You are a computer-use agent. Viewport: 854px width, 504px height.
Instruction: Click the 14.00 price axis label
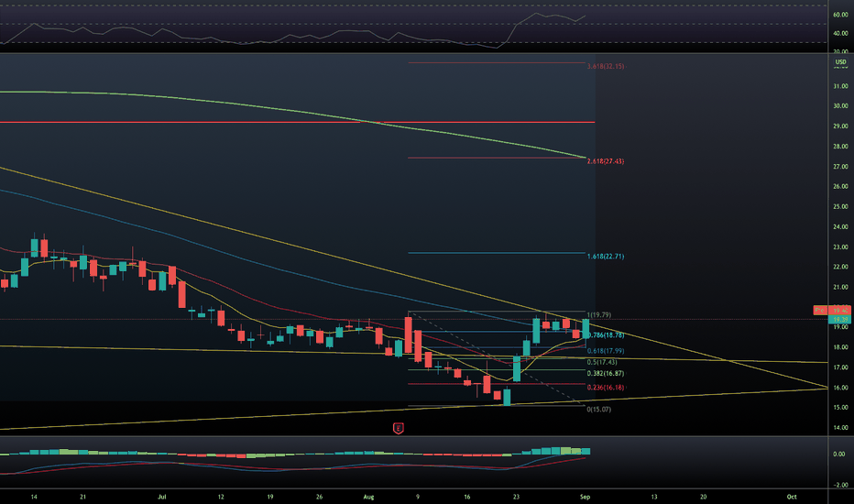pyautogui.click(x=840, y=428)
